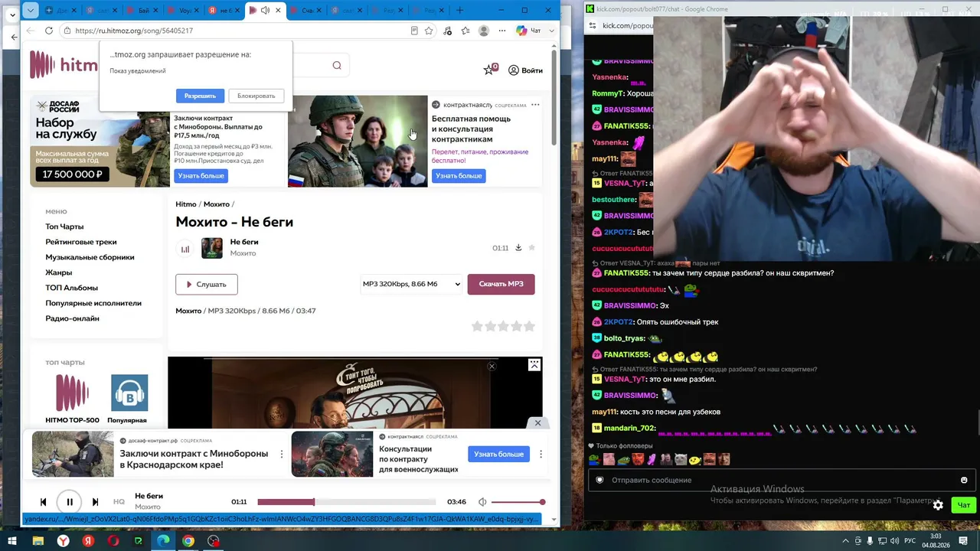Allow notifications with Разрешить button

(x=200, y=96)
